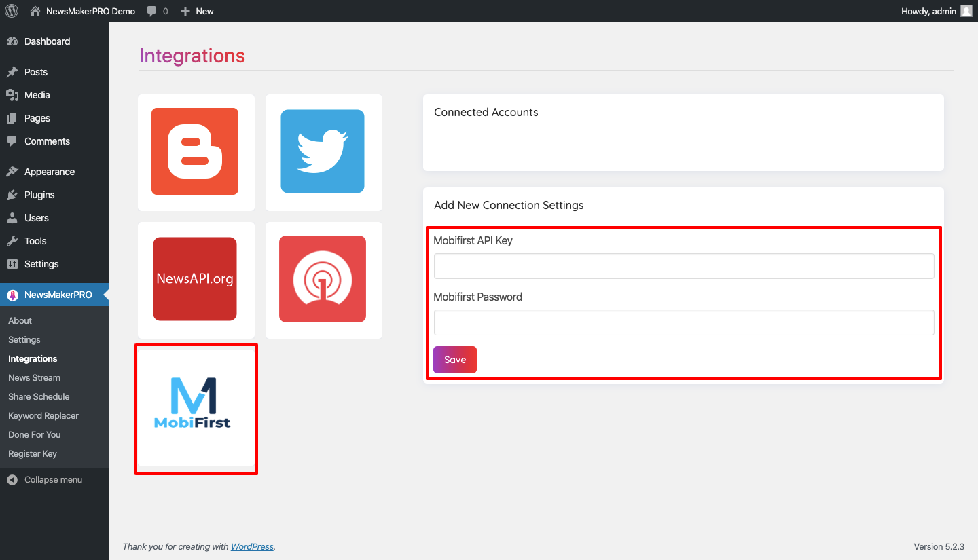978x560 pixels.
Task: Click the plus icon next to New
Action: click(185, 12)
